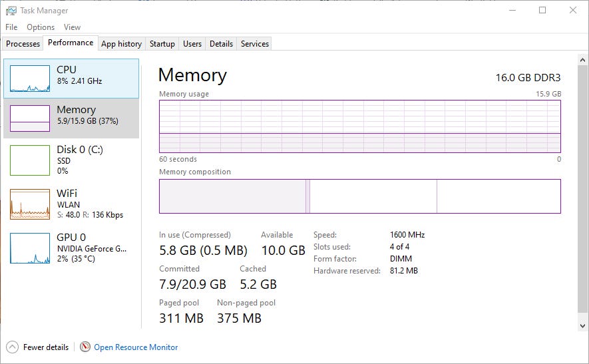Screen dimensions: 589x364
Task: Switch to the App history tab
Action: (121, 43)
